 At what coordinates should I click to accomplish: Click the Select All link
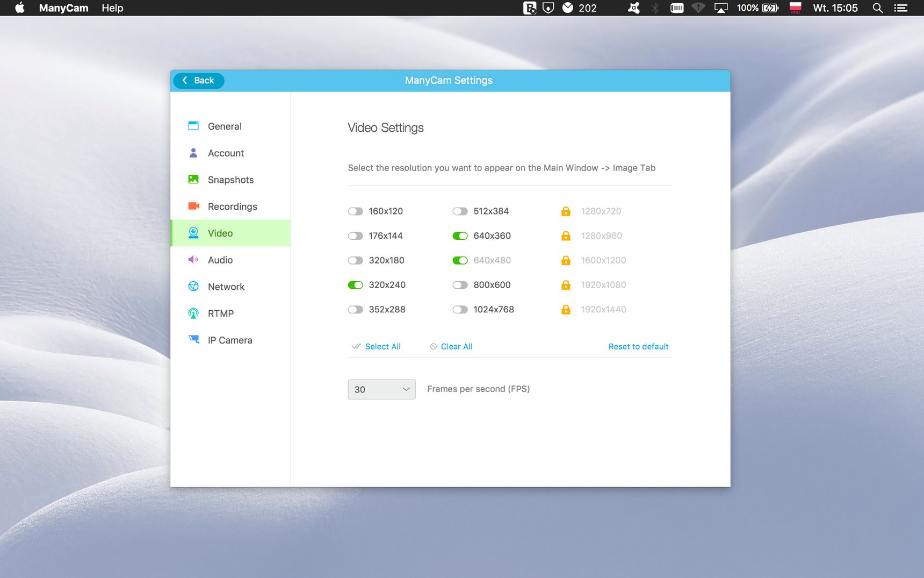[x=382, y=347]
